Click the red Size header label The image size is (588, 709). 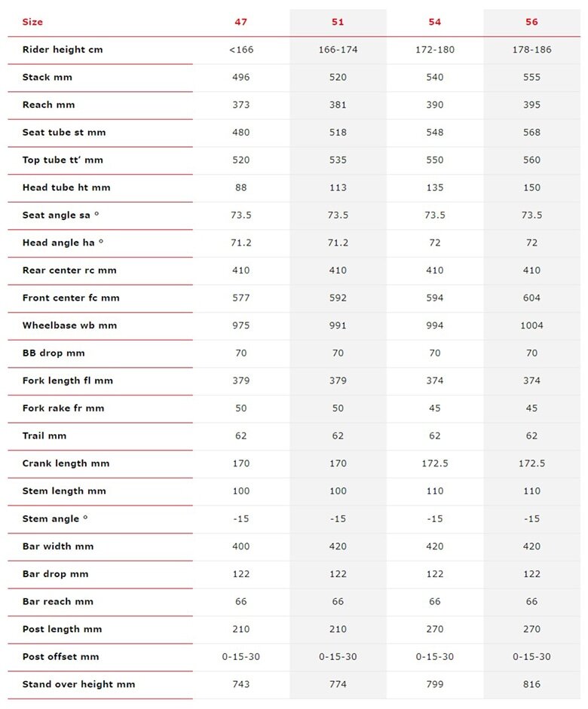[32, 22]
